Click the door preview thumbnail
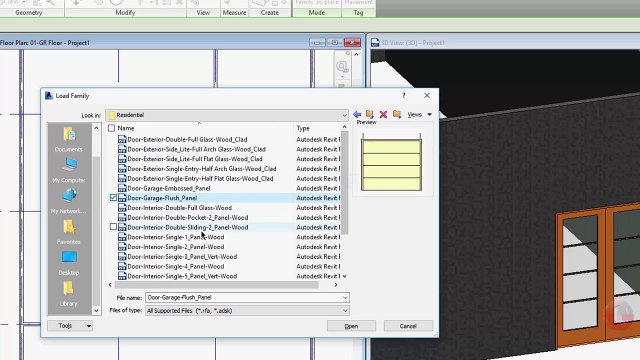The image size is (640, 360). point(391,162)
